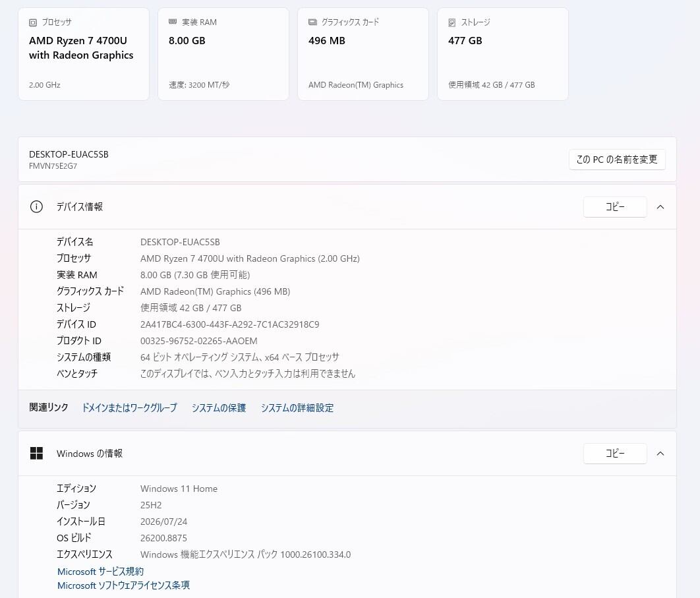Open システムの詳細設定 link
Image resolution: width=700 pixels, height=598 pixels.
297,407
